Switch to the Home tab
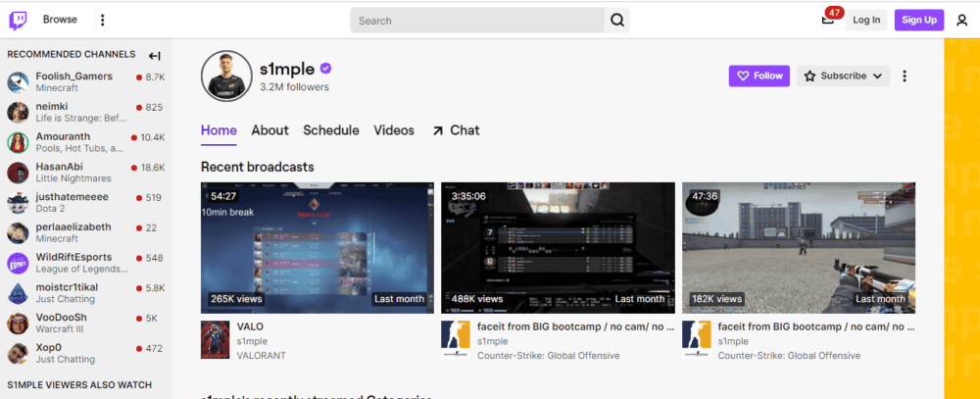Image resolution: width=980 pixels, height=399 pixels. coord(219,130)
